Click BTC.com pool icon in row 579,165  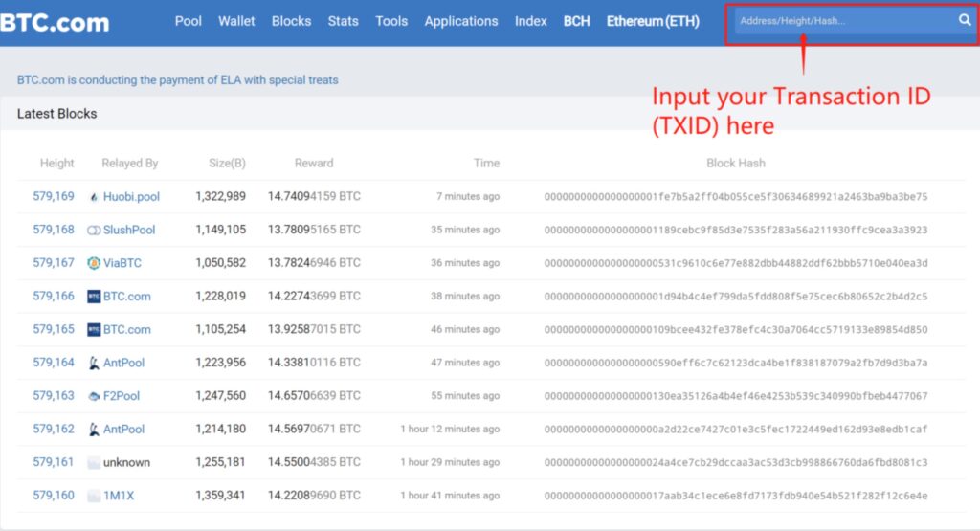[94, 329]
